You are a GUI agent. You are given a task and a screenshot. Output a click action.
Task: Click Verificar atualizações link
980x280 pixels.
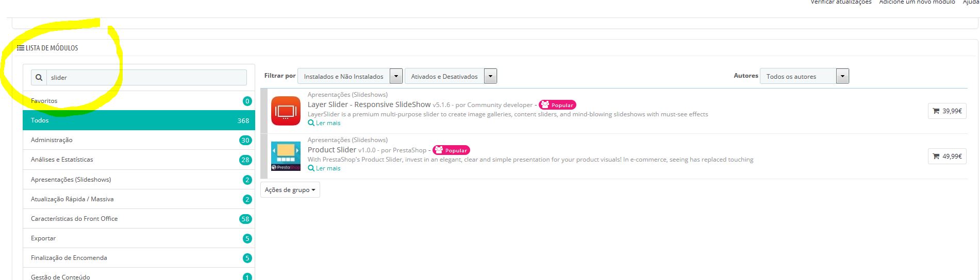tap(841, 2)
